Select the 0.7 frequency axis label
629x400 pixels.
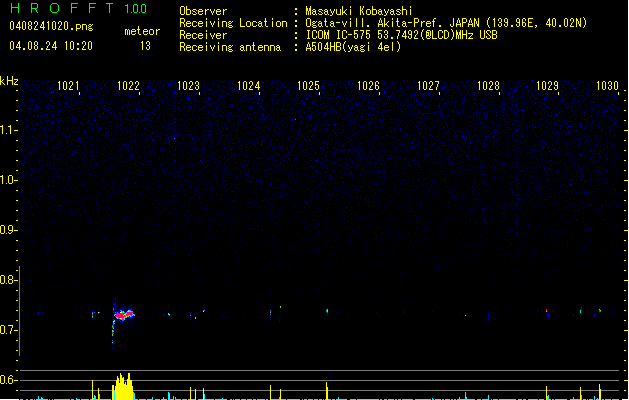click(9, 330)
